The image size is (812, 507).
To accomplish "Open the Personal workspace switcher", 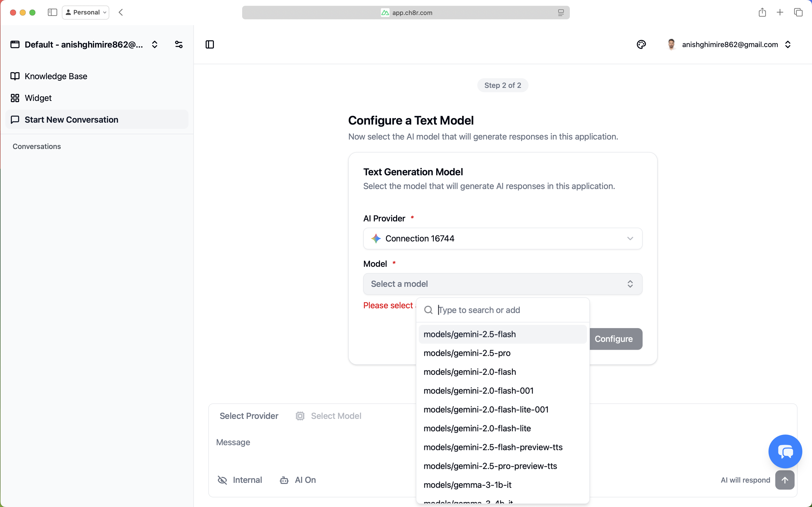I will point(85,12).
